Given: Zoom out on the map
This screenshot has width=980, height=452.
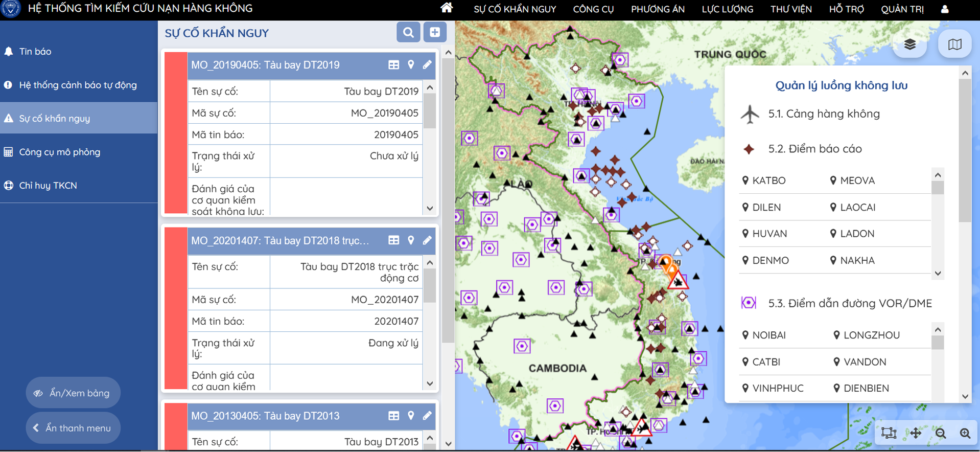Looking at the screenshot, I should [x=941, y=433].
